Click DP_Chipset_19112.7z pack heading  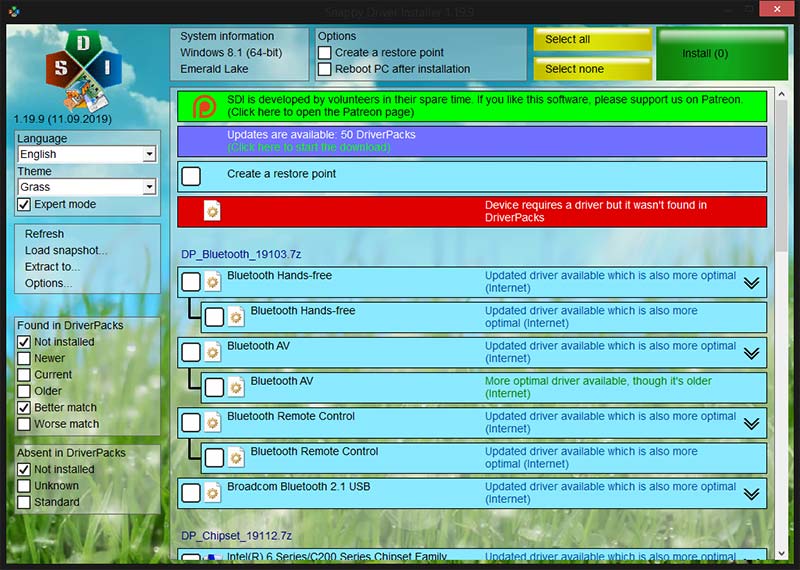(236, 536)
